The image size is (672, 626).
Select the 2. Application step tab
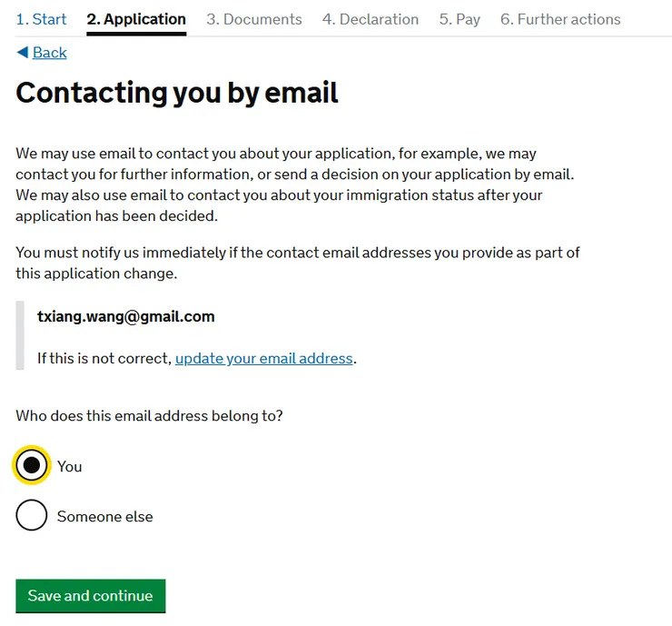136,19
